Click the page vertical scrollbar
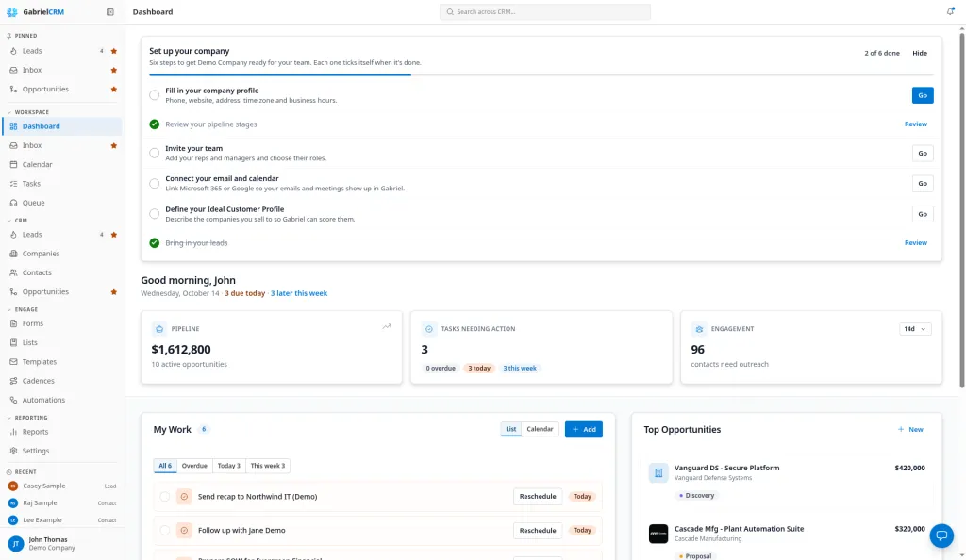 tap(961, 209)
